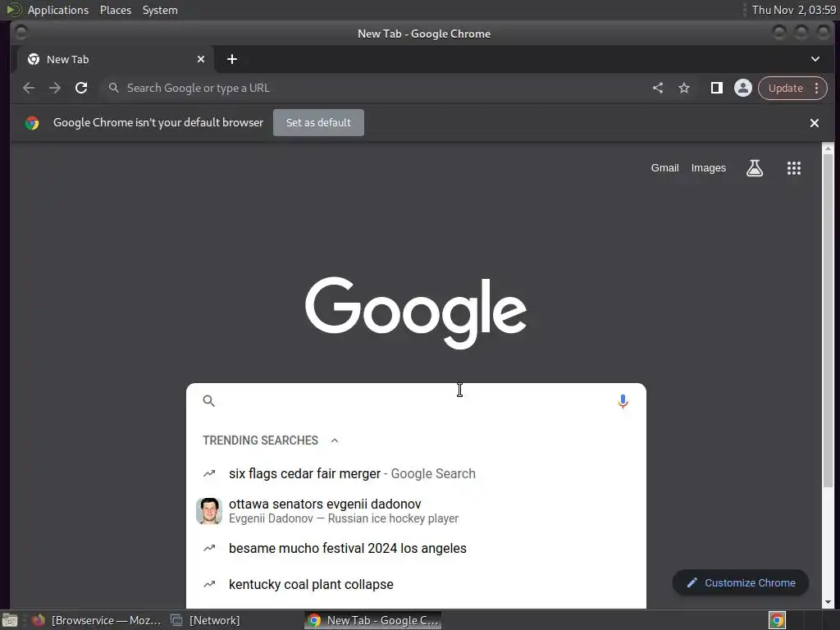Open the Search Labs flask icon
The height and width of the screenshot is (630, 840).
(x=755, y=168)
